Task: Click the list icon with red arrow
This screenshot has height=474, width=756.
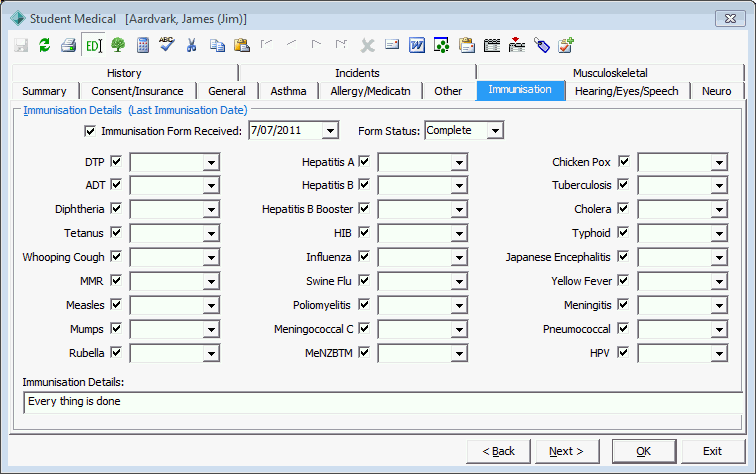Action: (516, 45)
